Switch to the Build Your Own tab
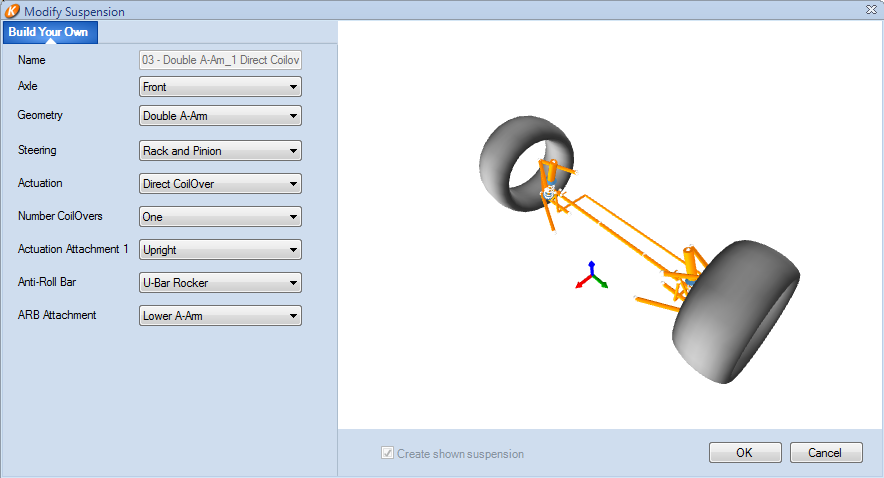Viewport: 884px width, 478px height. (x=50, y=32)
